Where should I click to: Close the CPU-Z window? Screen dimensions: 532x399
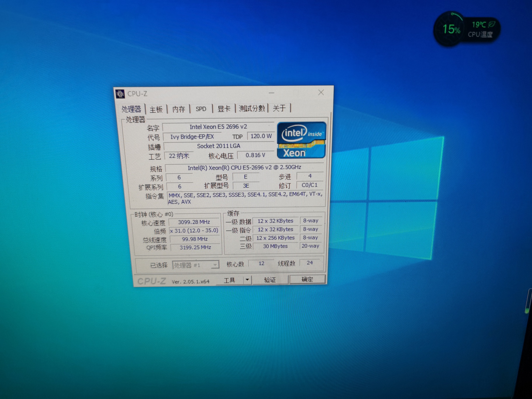(321, 92)
